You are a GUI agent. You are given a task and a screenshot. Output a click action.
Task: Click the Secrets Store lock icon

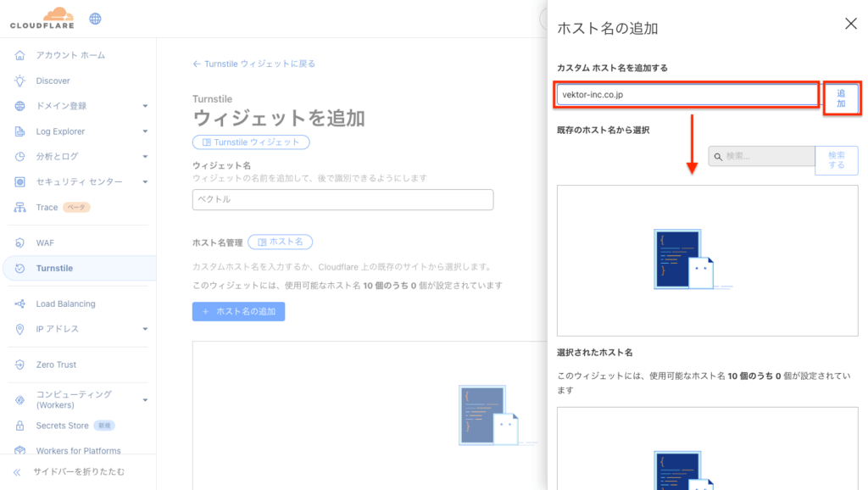tap(20, 426)
